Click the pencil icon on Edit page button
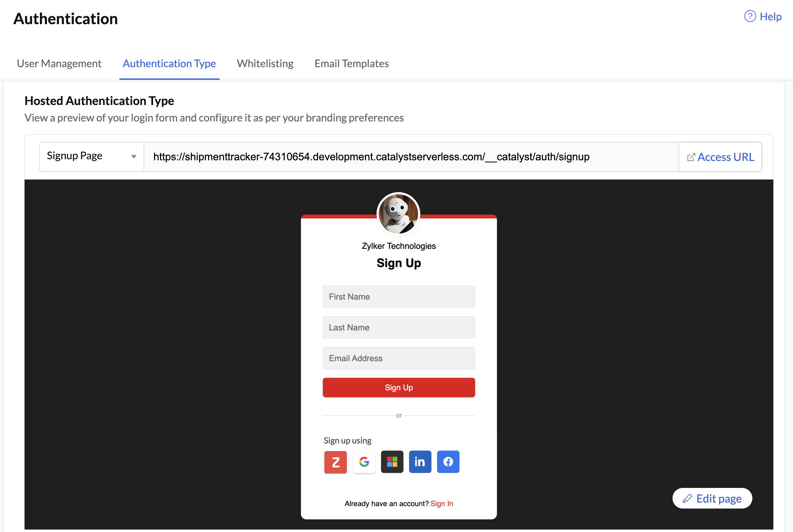 (688, 498)
